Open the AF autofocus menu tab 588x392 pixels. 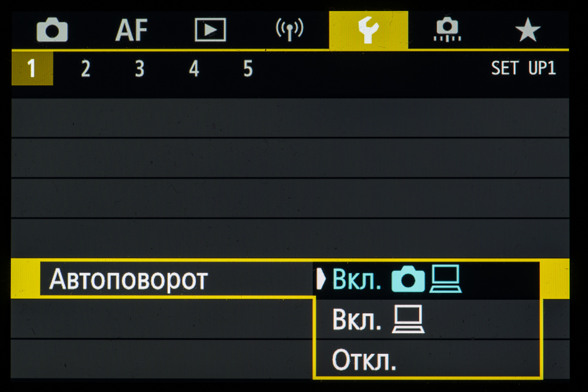131,31
